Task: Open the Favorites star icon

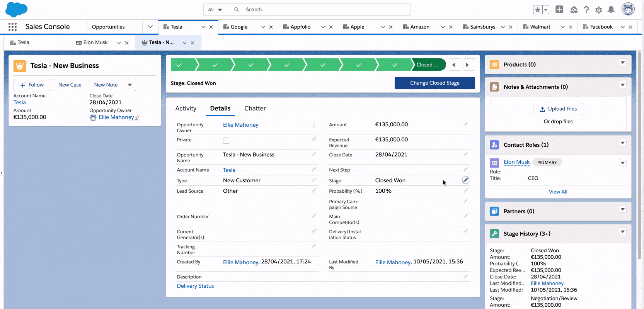Action: [537, 10]
